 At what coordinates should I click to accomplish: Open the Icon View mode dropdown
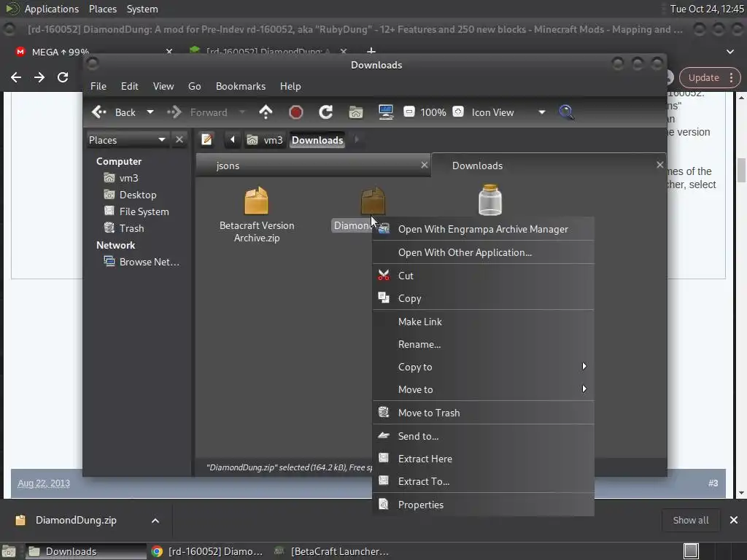(x=508, y=112)
